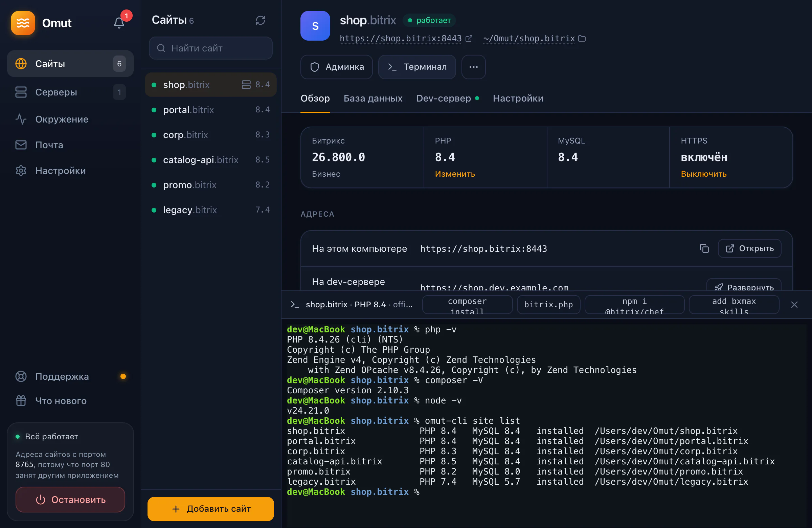Select legacy.bitrix in the sites list
Image resolution: width=812 pixels, height=528 pixels.
coord(210,210)
